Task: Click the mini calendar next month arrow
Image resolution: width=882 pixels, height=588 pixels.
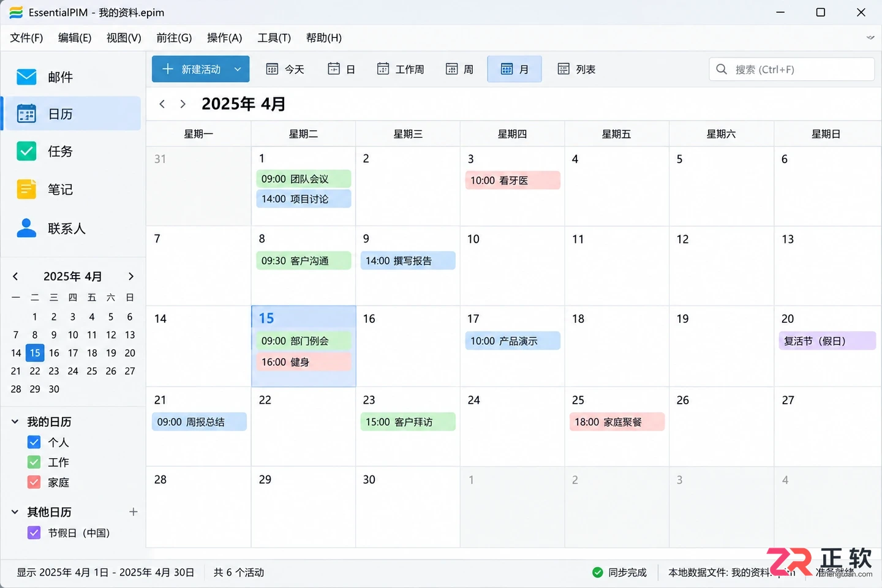Action: (130, 276)
